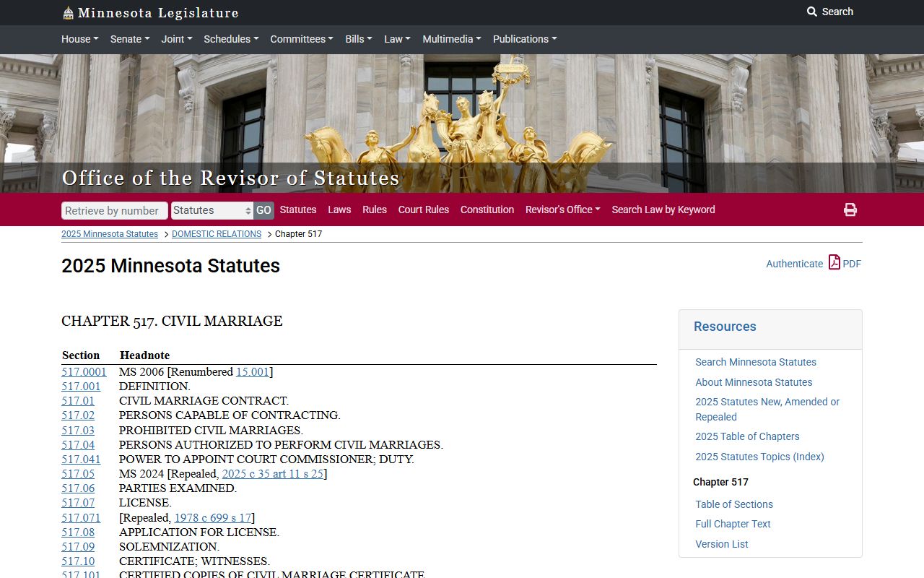The image size is (924, 578).
Task: Open the 1978 c 699 s 17 link
Action: (213, 518)
